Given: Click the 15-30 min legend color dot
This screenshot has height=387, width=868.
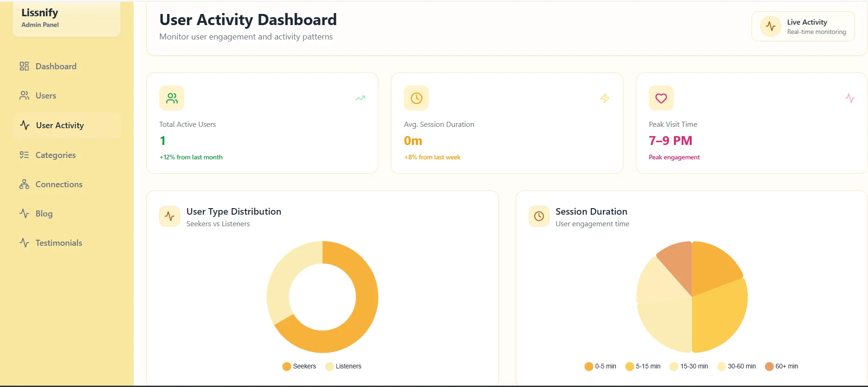Looking at the screenshot, I should (674, 366).
